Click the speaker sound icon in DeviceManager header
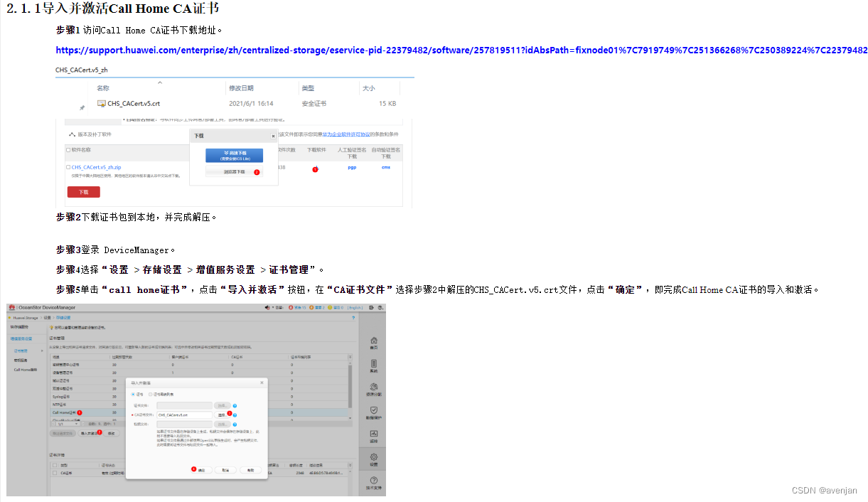The height and width of the screenshot is (502, 868). (267, 307)
